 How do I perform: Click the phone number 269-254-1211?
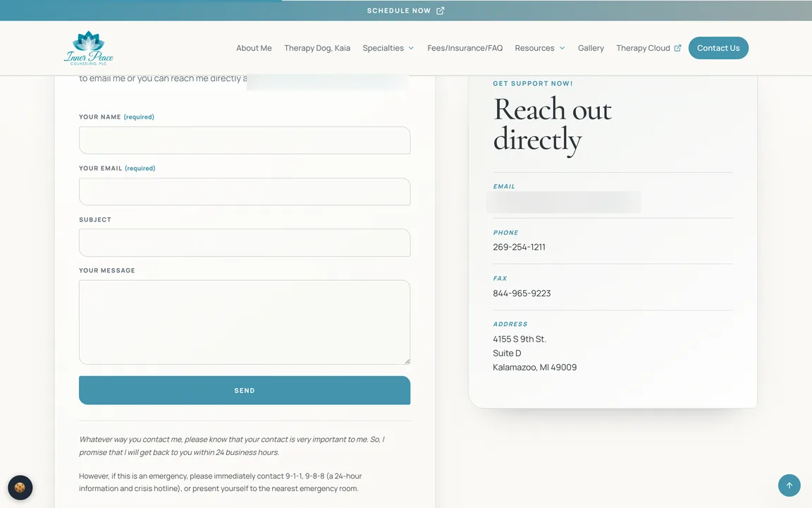[x=519, y=247]
